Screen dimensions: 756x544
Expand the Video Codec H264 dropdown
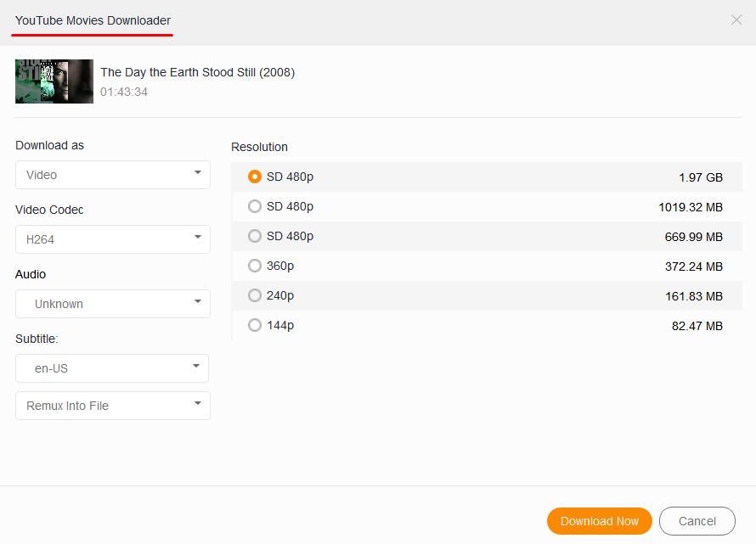(x=113, y=239)
